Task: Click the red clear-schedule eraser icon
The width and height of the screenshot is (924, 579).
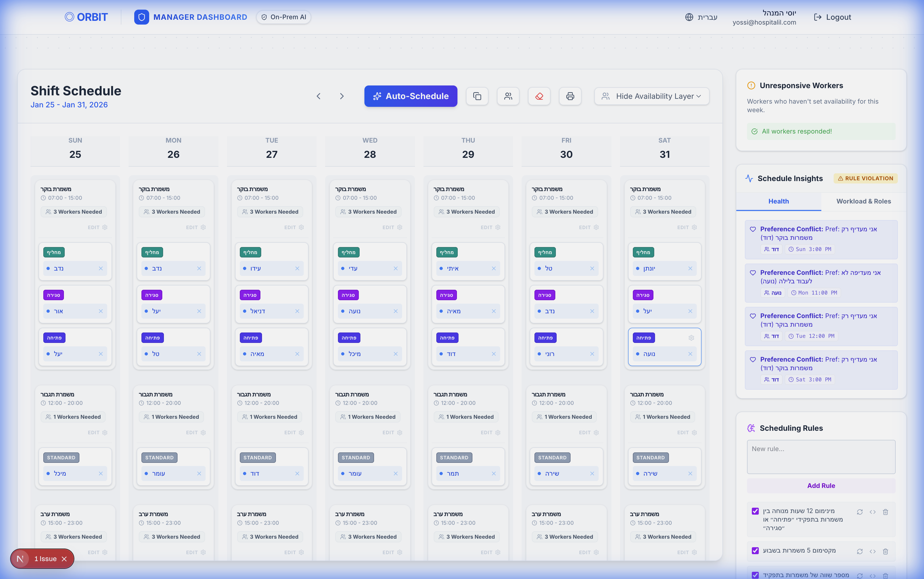Action: [539, 96]
